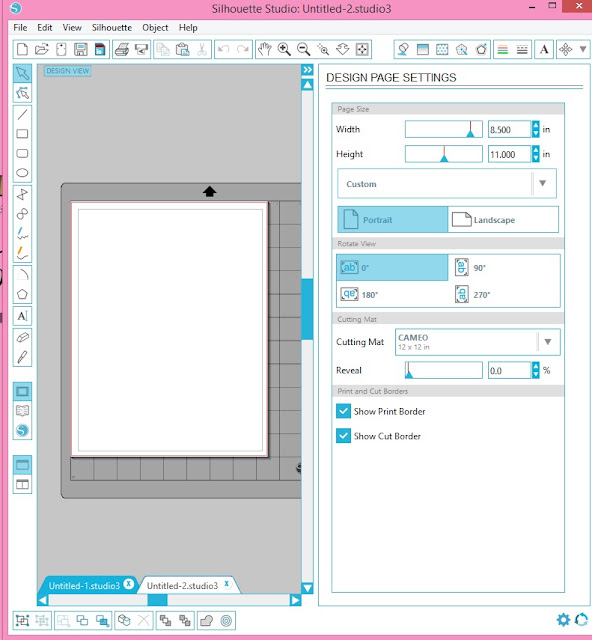Screen dimensions: 592x640
Task: Set Rotate View to 90°
Action: coord(504,268)
